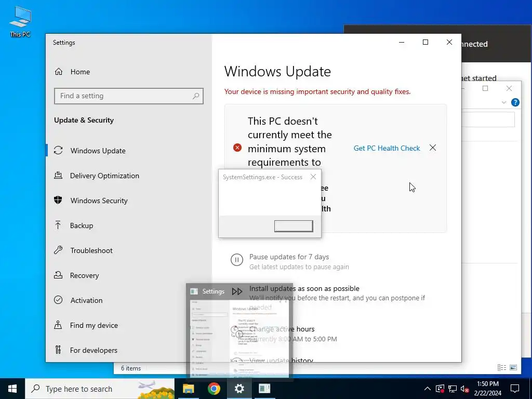Open Activation settings
The height and width of the screenshot is (399, 532).
pyautogui.click(x=87, y=300)
